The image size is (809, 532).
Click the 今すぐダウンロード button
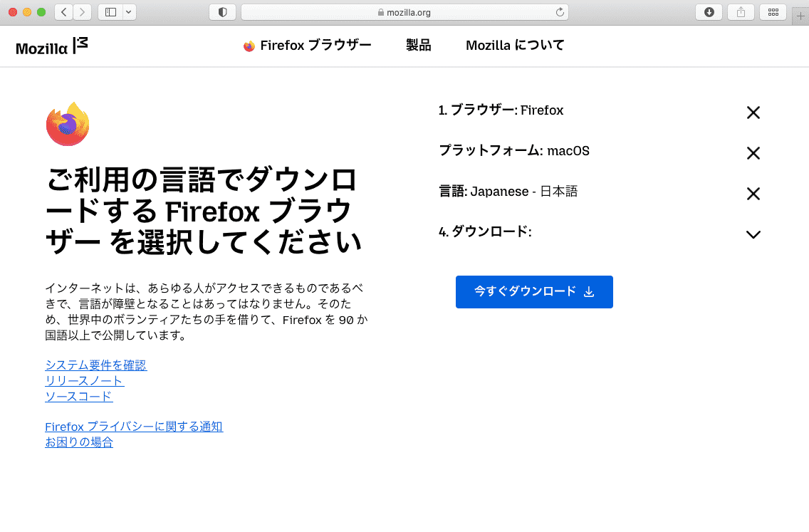[x=534, y=292]
